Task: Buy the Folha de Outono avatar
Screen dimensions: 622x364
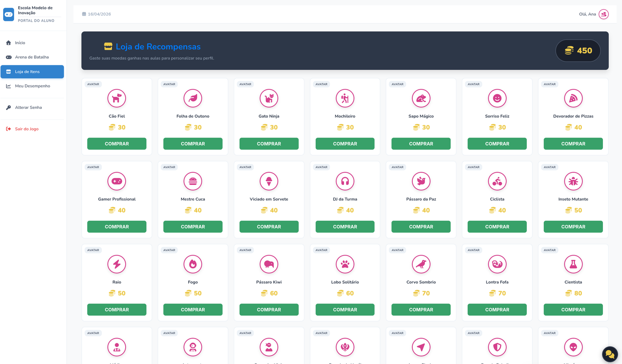Action: pyautogui.click(x=193, y=144)
